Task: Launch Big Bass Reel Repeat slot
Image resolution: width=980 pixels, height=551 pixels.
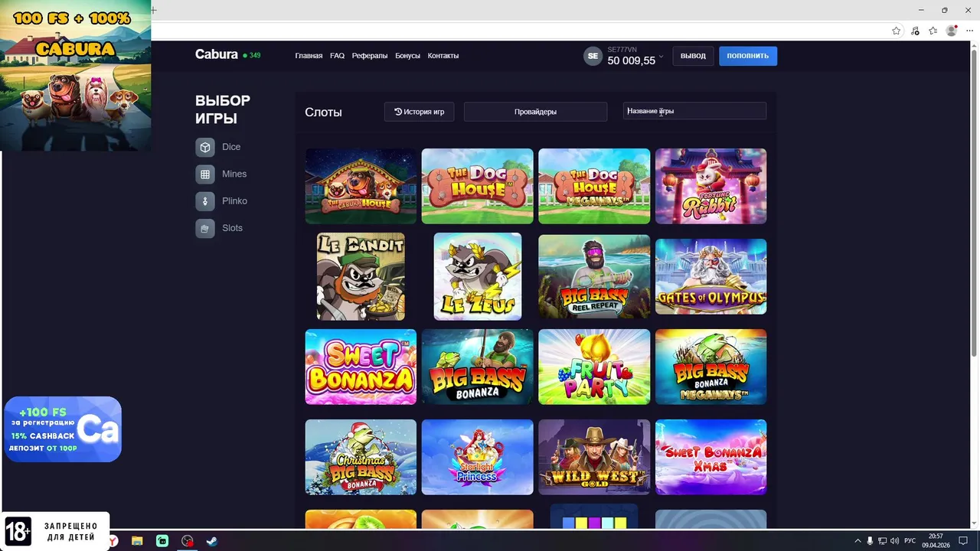Action: coord(594,276)
